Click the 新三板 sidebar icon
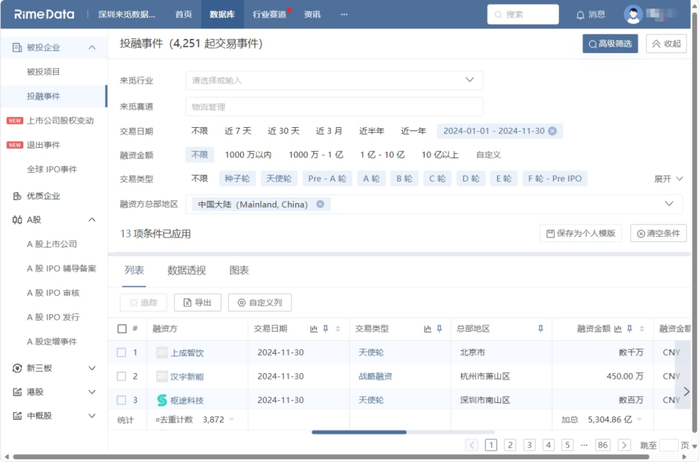This screenshot has height=462, width=700. pyautogui.click(x=17, y=368)
